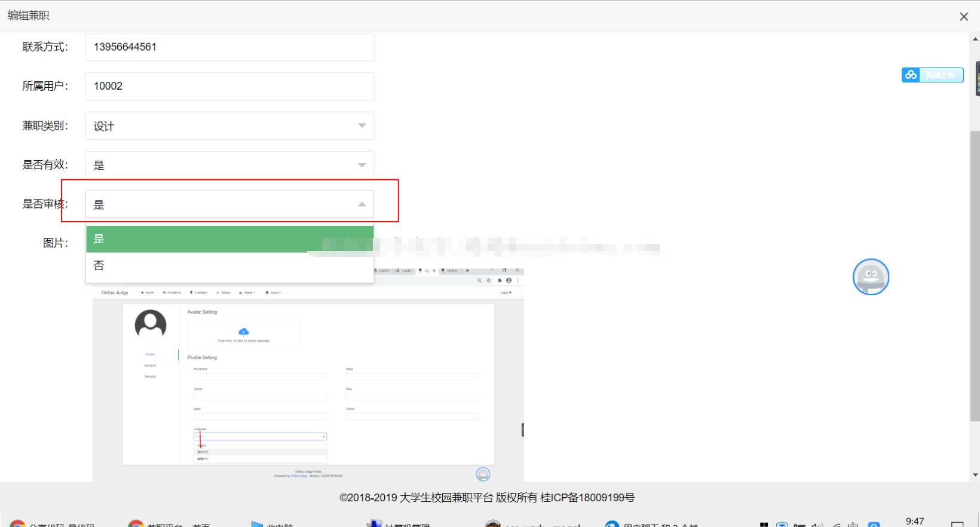Click the Baidu cloud logo icon
Viewport: 980px width, 527px height.
[911, 75]
